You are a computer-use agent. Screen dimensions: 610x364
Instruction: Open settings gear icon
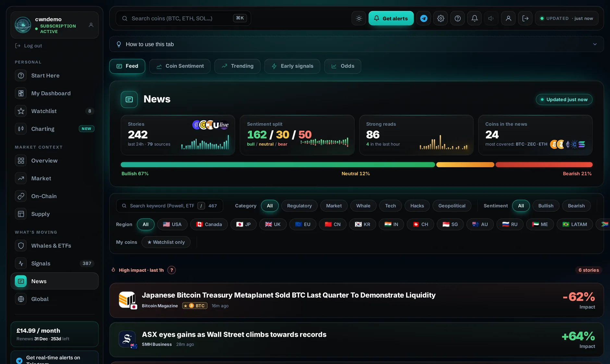pos(441,18)
